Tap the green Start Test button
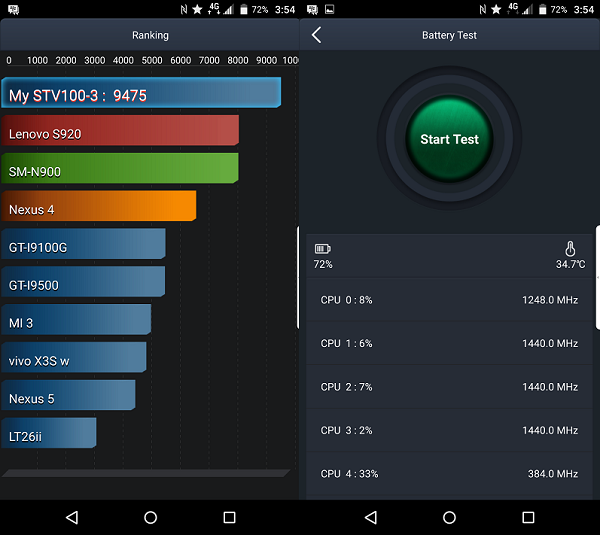Viewport: 600px width, 535px height. [x=449, y=139]
